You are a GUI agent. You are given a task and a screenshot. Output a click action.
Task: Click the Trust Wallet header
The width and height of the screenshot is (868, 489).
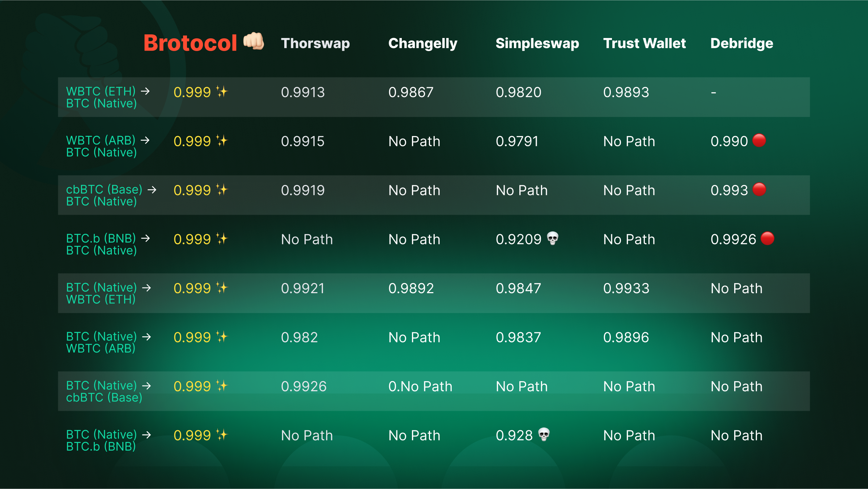pyautogui.click(x=644, y=43)
